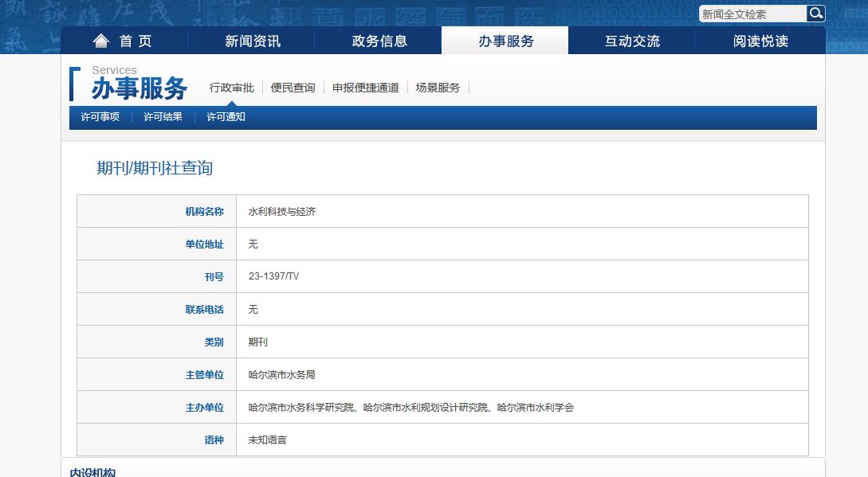Click the 许可事项 link
Screen dimensions: 868x477
[x=100, y=117]
